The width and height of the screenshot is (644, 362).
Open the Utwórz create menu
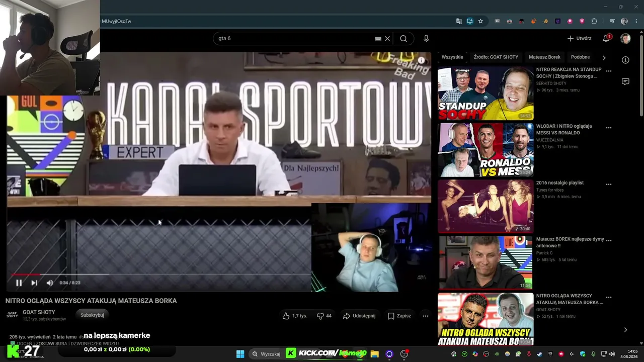(x=579, y=38)
